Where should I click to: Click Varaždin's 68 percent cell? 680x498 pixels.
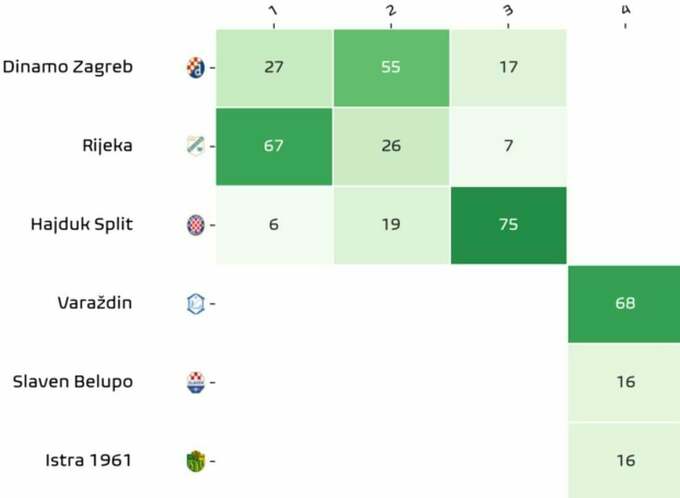coord(625,304)
